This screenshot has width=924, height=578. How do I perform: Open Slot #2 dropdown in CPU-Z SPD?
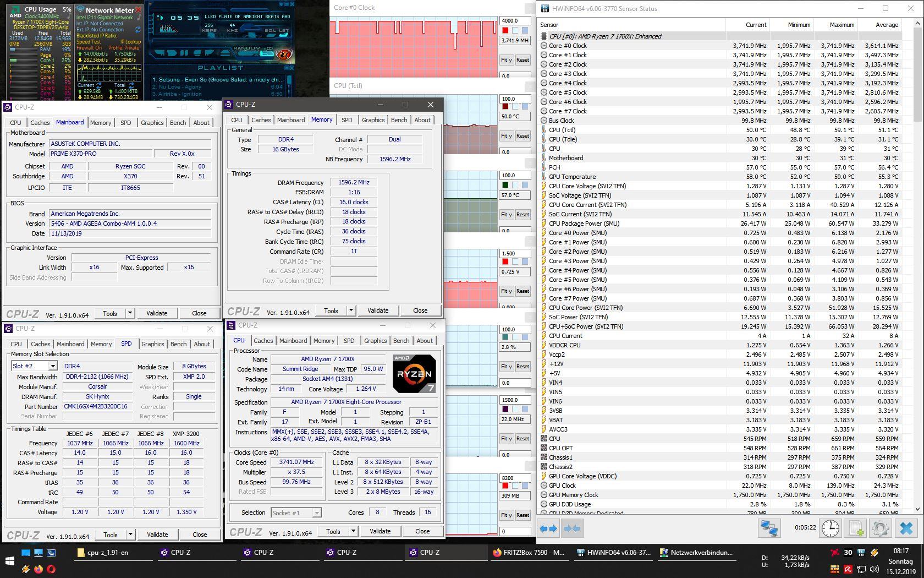[x=52, y=366]
